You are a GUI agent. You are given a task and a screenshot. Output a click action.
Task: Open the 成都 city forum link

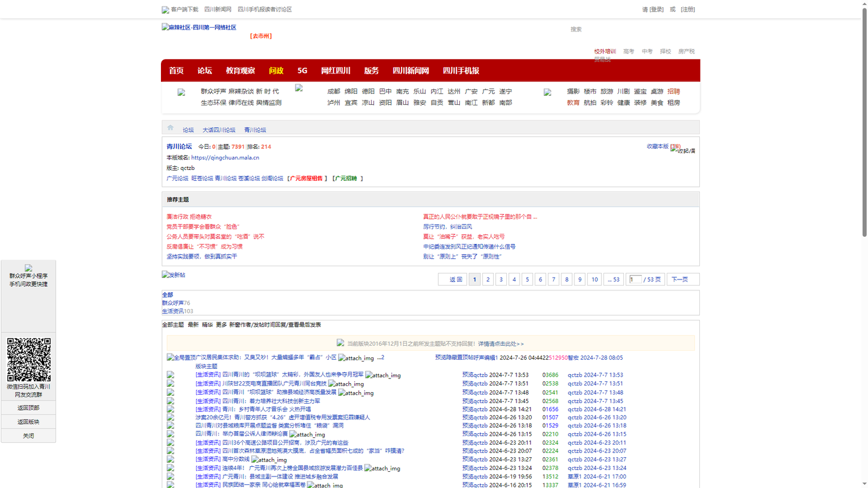pyautogui.click(x=333, y=92)
